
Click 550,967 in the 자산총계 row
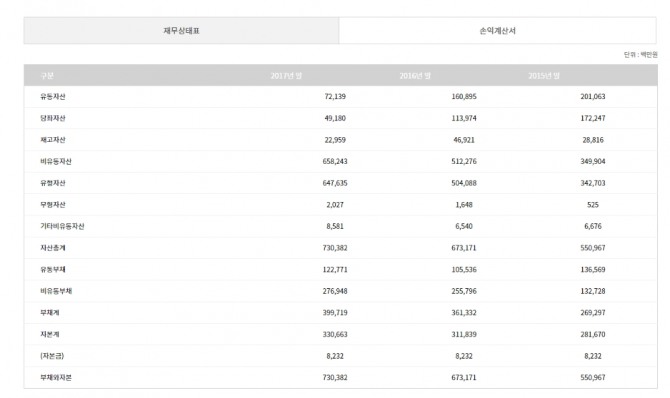point(593,248)
